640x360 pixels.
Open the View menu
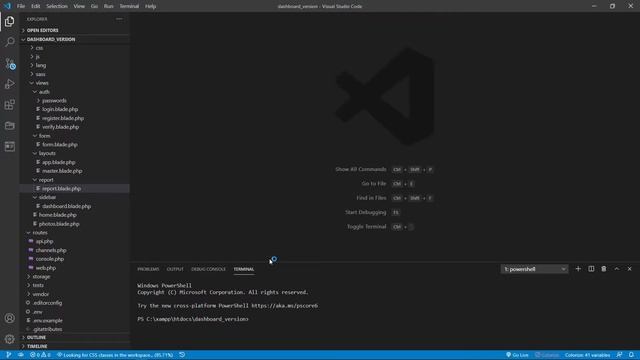tap(79, 6)
